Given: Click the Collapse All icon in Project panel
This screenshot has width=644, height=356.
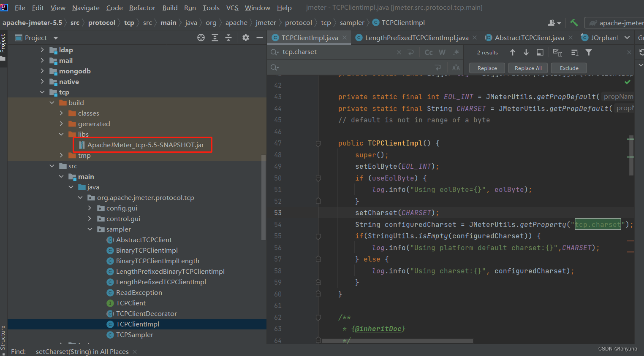Looking at the screenshot, I should click(228, 38).
